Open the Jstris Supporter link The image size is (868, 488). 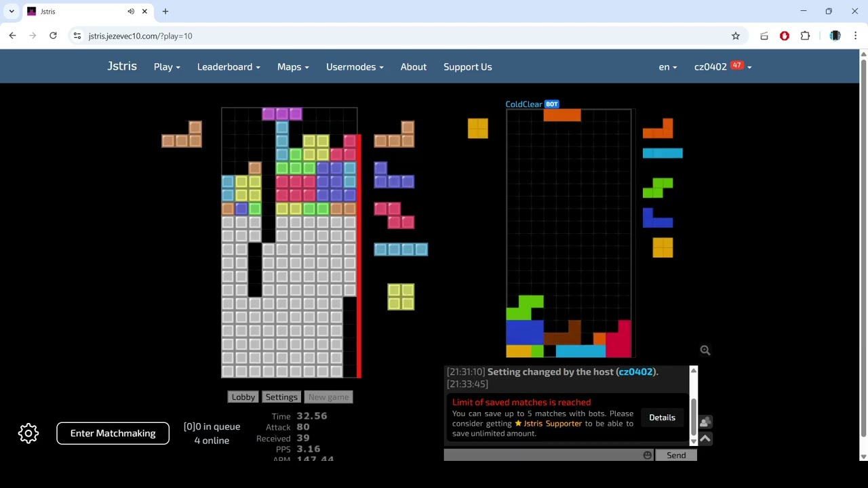coord(553,424)
